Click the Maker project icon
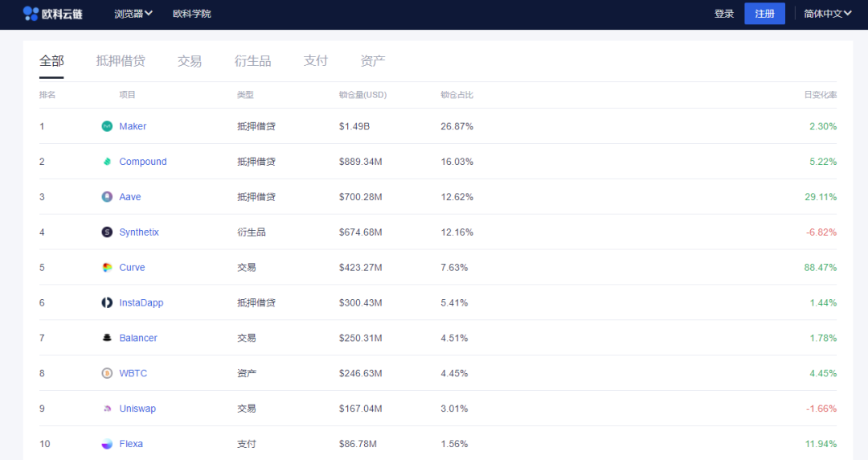This screenshot has height=460, width=868. pyautogui.click(x=107, y=126)
